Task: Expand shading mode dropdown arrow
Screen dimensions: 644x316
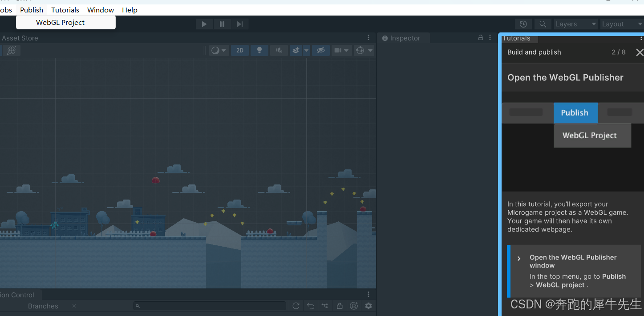Action: [x=224, y=50]
